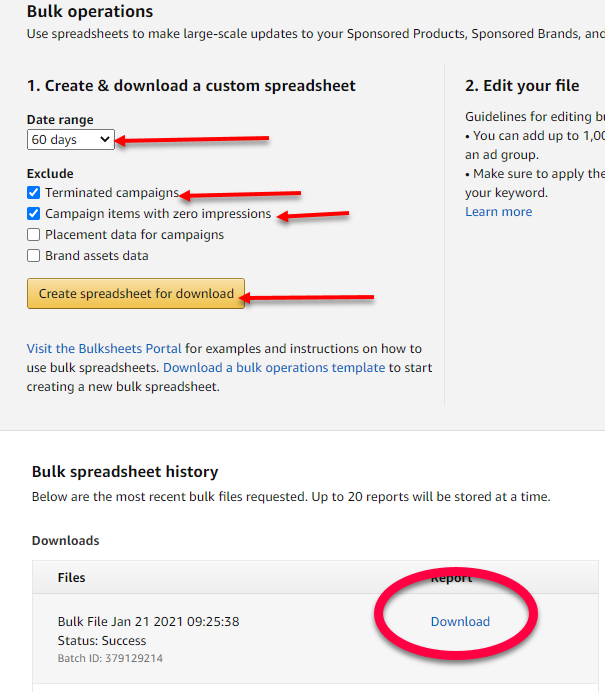Click Download a bulk operations template link
605x692 pixels.
274,368
